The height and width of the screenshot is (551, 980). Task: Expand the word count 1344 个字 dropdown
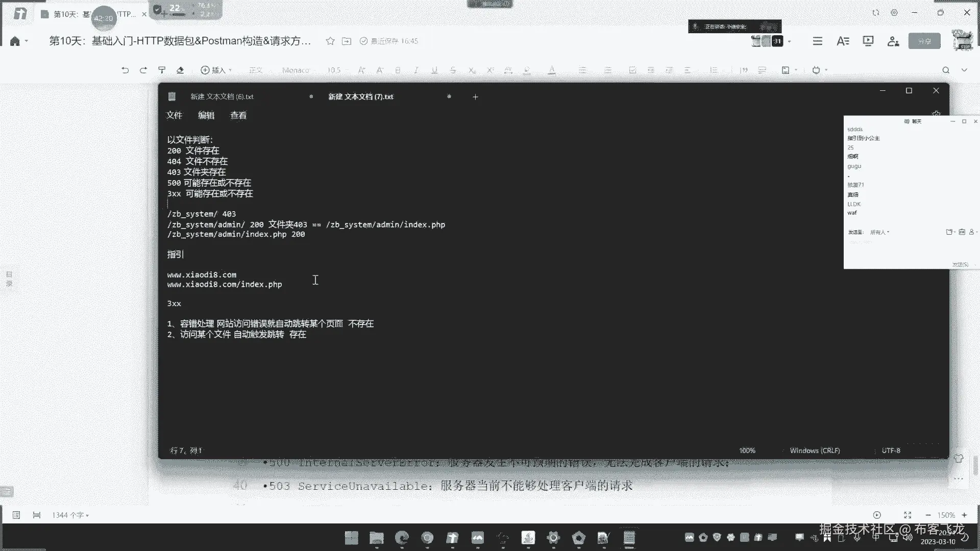pos(70,515)
